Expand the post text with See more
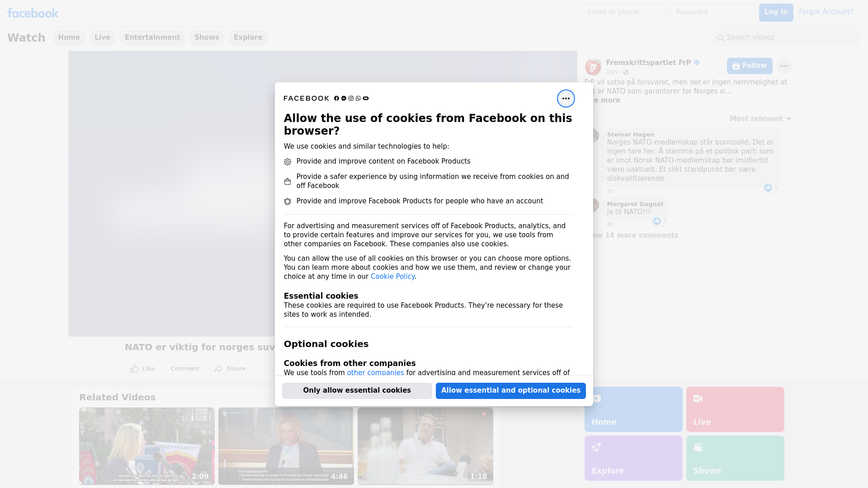Image resolution: width=868 pixels, height=488 pixels. click(604, 100)
